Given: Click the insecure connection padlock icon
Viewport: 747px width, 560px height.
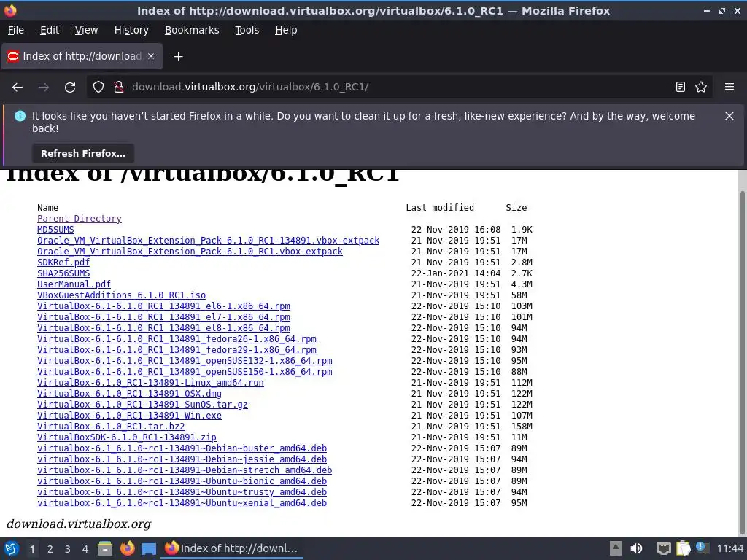Looking at the screenshot, I should click(x=119, y=87).
